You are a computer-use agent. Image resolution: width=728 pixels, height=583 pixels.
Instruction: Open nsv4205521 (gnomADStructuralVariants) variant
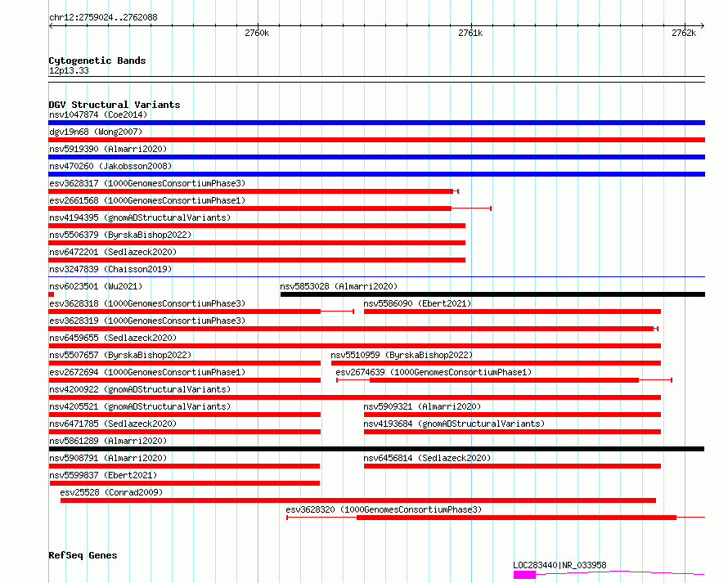(x=140, y=406)
